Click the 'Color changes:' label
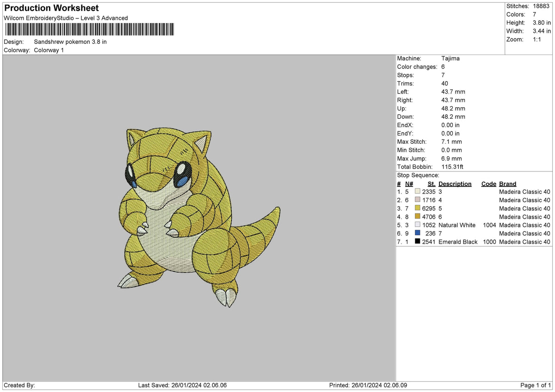555x392 pixels. click(417, 67)
